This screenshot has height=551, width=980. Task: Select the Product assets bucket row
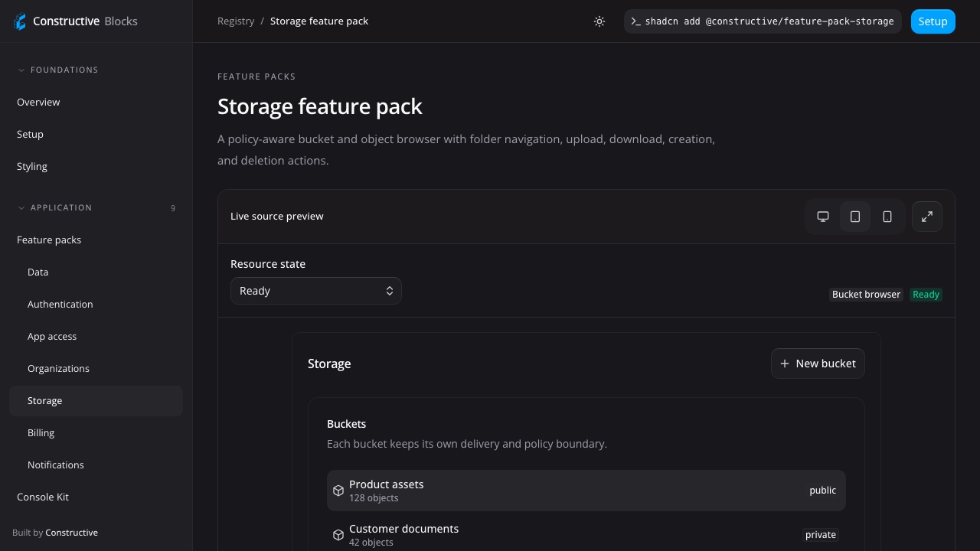point(586,491)
